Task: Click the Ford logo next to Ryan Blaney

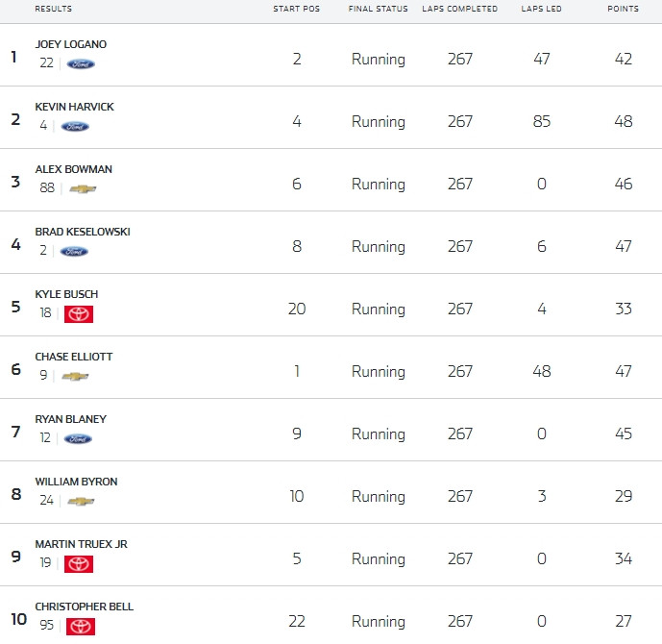Action: coord(78,439)
